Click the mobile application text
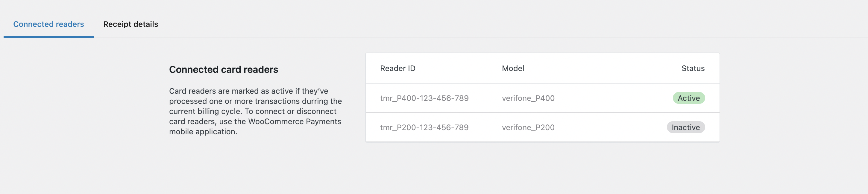Viewport: 868px width, 194px height. click(x=203, y=132)
